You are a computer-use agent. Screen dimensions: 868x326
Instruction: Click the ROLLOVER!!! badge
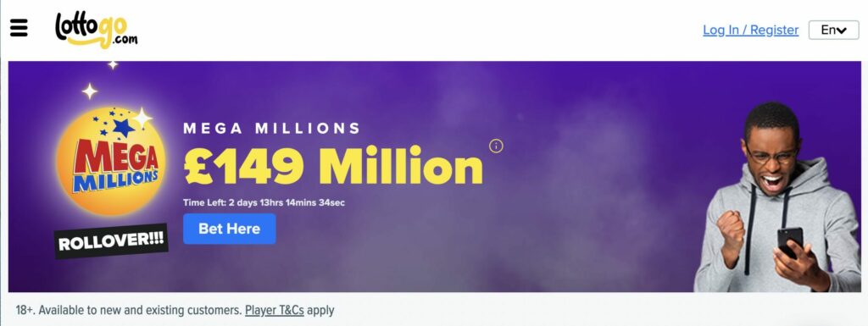[111, 241]
